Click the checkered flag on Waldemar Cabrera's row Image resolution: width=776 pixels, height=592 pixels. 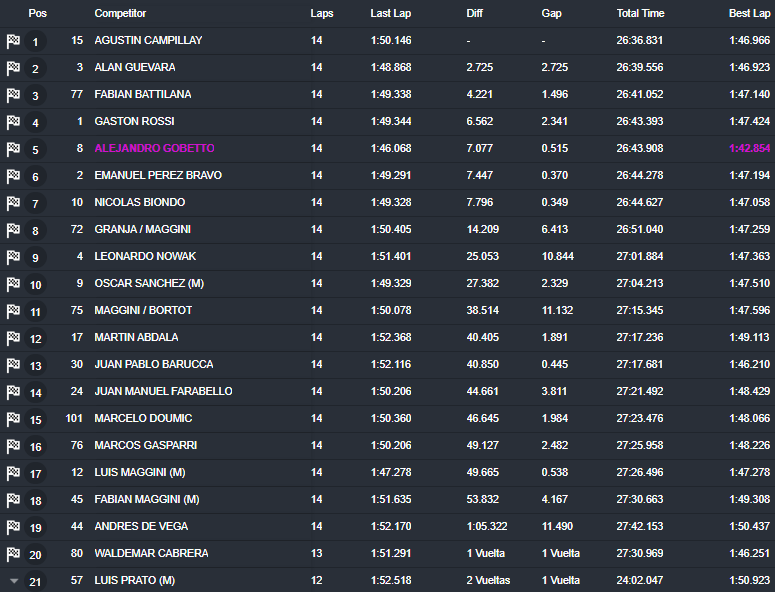pos(13,554)
